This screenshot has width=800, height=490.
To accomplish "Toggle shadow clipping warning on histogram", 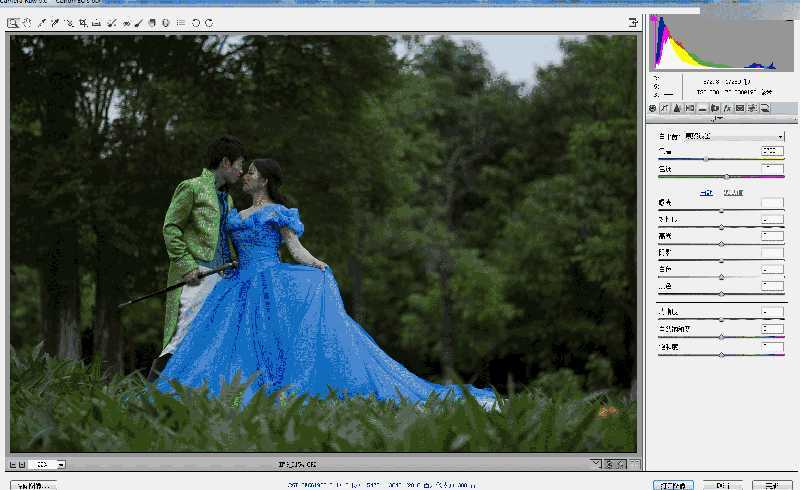I will coord(654,19).
